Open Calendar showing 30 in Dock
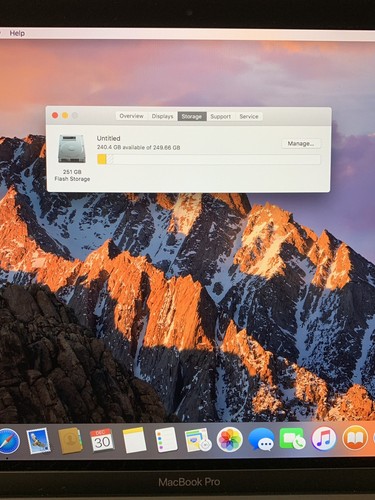Viewport: 375px width, 500px height. click(x=102, y=440)
